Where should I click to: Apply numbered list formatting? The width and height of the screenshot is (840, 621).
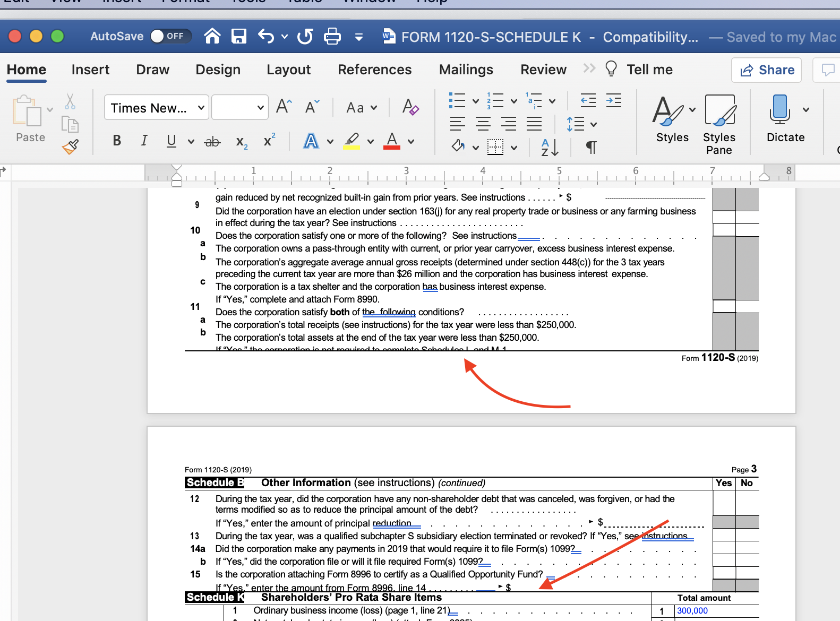[495, 100]
